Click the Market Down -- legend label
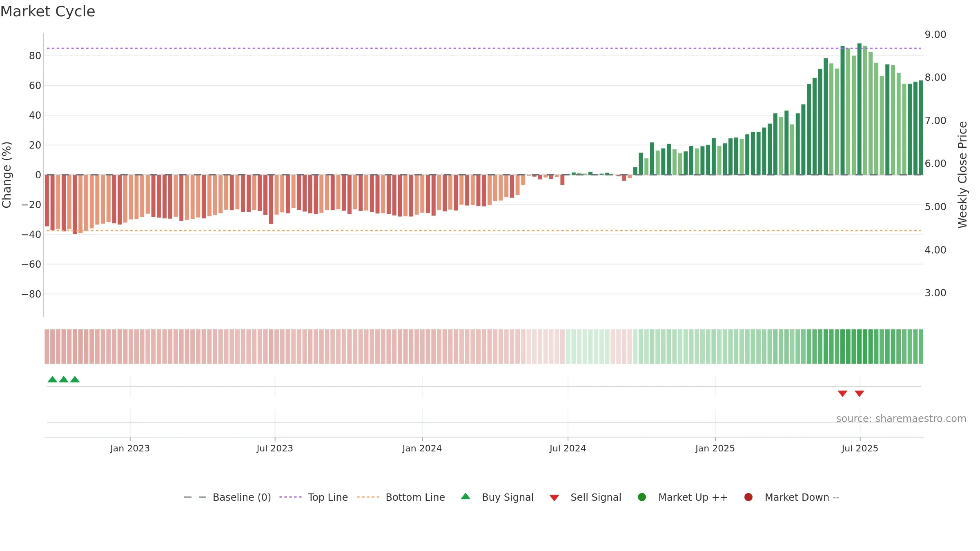The width and height of the screenshot is (980, 551). [802, 498]
